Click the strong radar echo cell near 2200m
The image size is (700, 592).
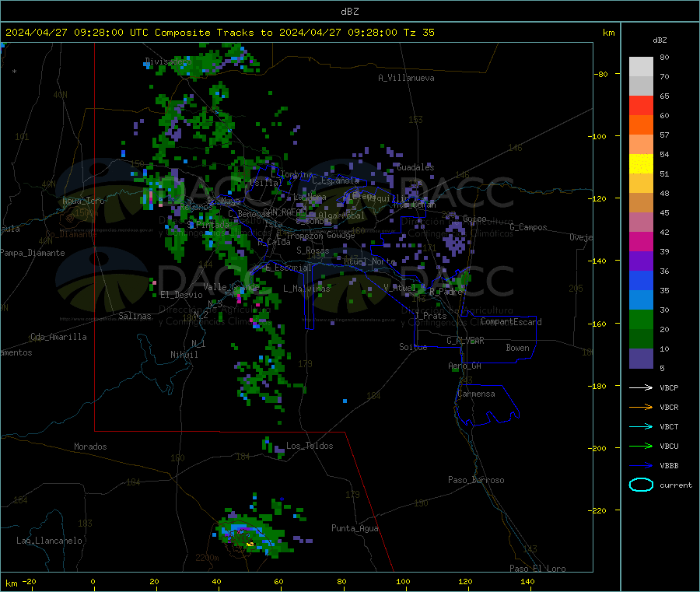tap(249, 543)
